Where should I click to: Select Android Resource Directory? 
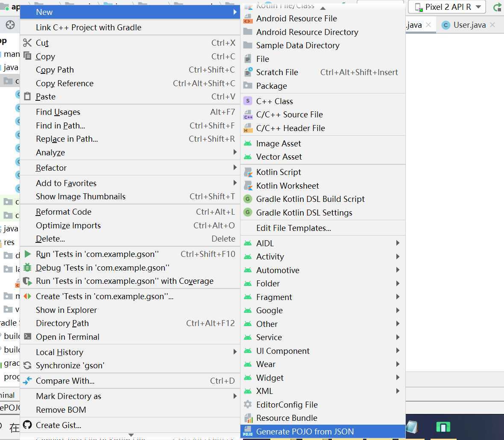point(323,32)
